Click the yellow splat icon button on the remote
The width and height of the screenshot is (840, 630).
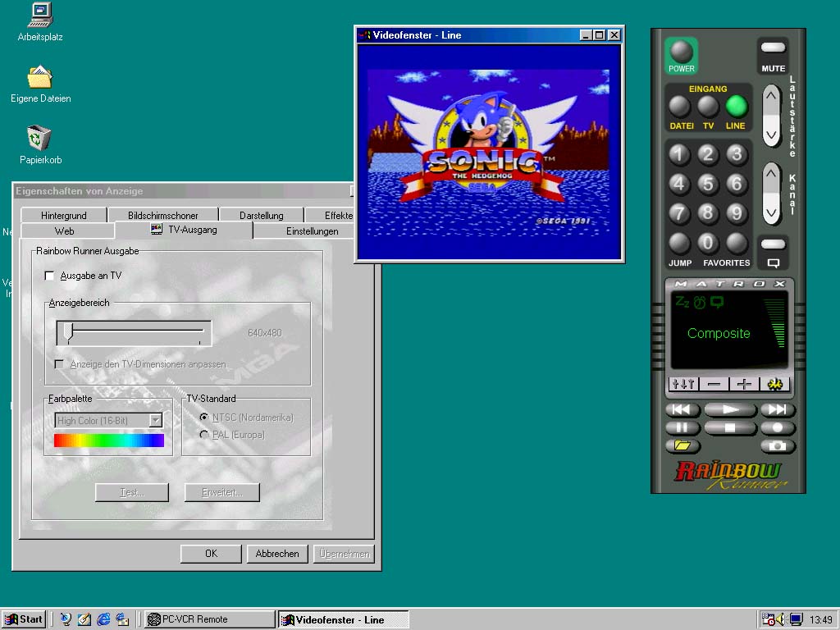[774, 384]
